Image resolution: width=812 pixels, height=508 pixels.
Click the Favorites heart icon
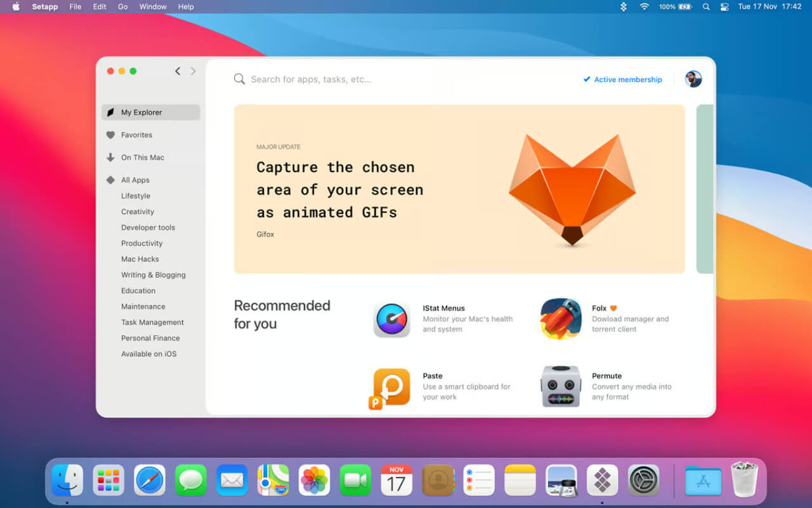[110, 135]
